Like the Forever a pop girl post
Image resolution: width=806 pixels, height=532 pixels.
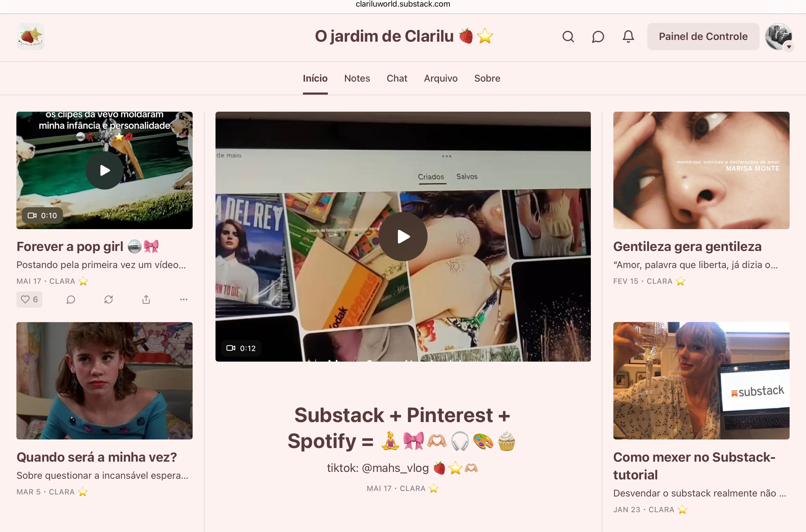pyautogui.click(x=29, y=299)
